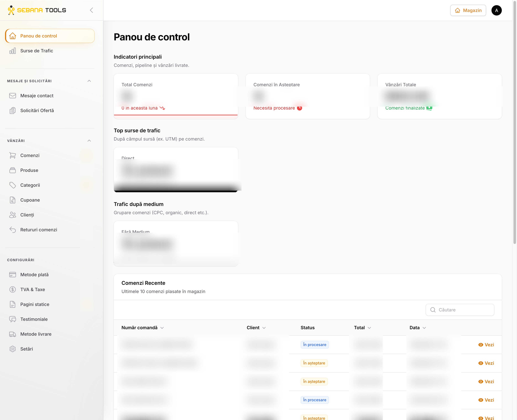517x420 pixels.
Task: Click the Setări gear icon
Action: (x=13, y=349)
